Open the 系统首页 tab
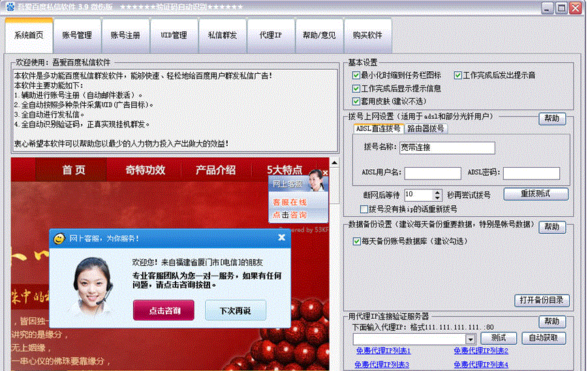The width and height of the screenshot is (588, 371). click(29, 35)
